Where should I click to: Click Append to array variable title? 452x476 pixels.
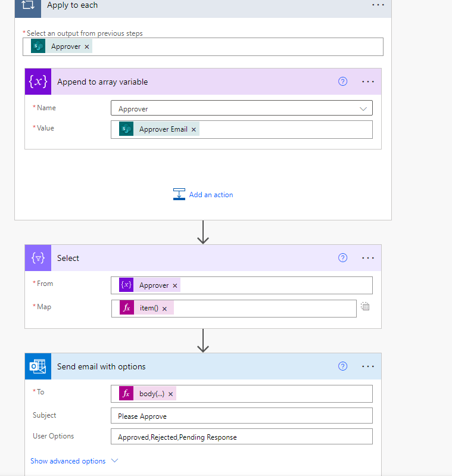[102, 82]
